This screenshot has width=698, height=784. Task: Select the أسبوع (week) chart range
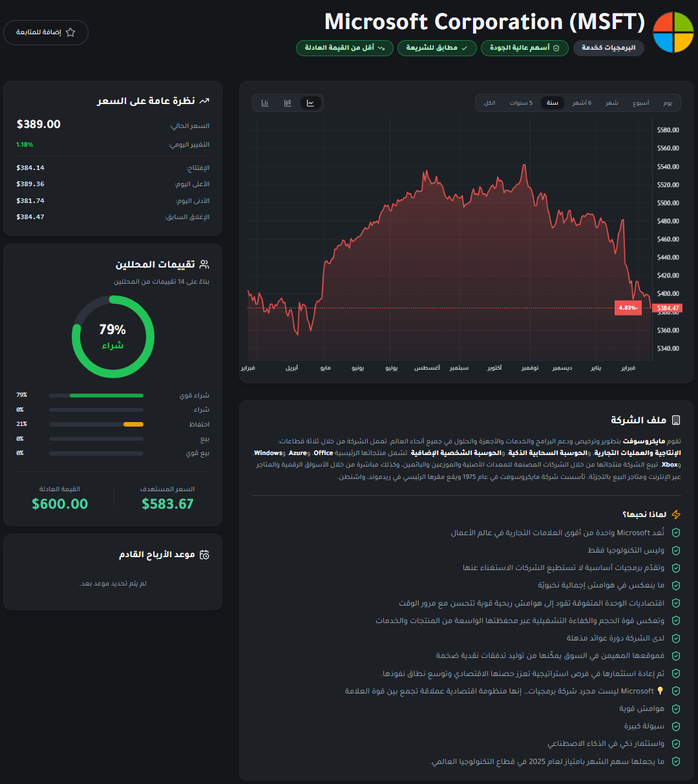[641, 103]
